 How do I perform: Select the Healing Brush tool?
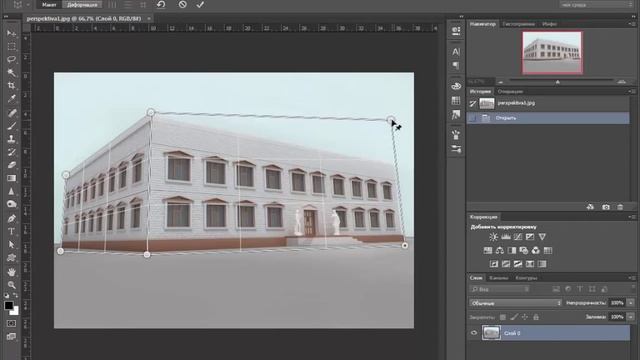coord(11,113)
